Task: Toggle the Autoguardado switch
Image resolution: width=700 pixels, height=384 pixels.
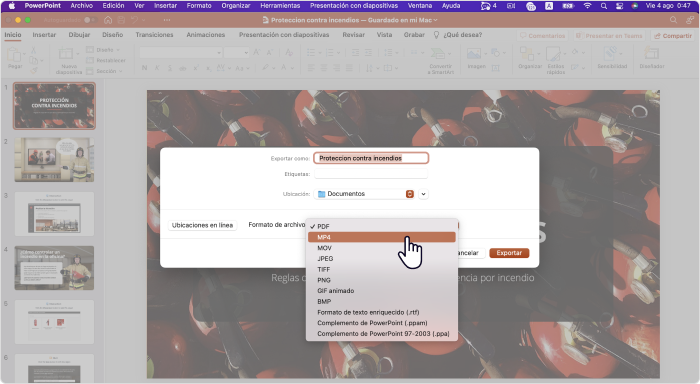Action: point(90,20)
